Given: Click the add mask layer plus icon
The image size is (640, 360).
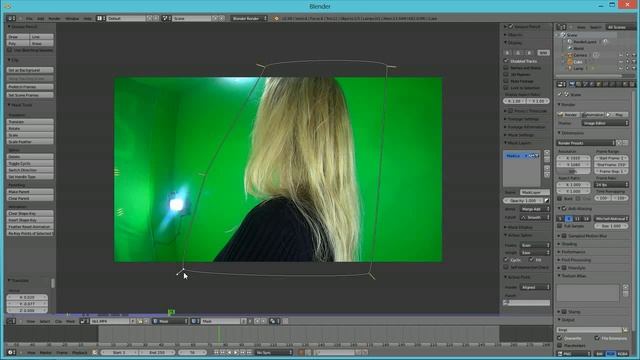Looking at the screenshot, I should tap(547, 153).
